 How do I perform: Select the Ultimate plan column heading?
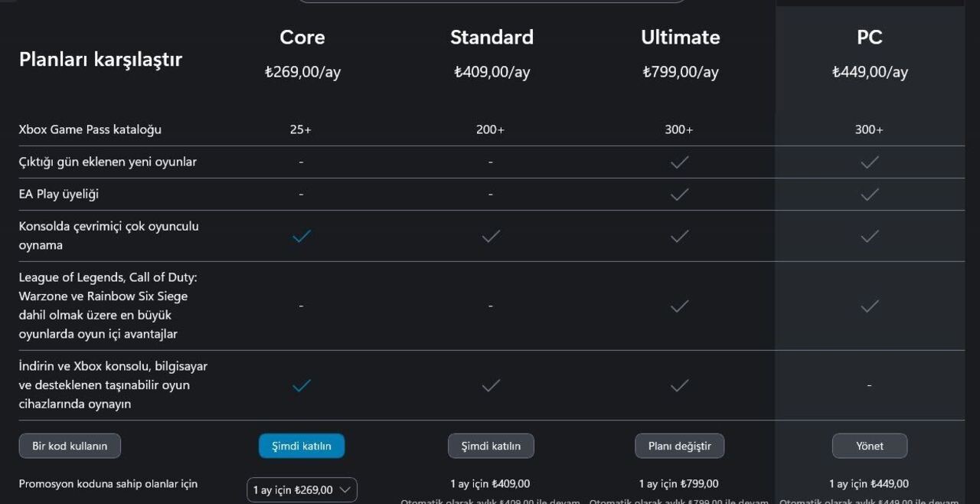click(680, 37)
